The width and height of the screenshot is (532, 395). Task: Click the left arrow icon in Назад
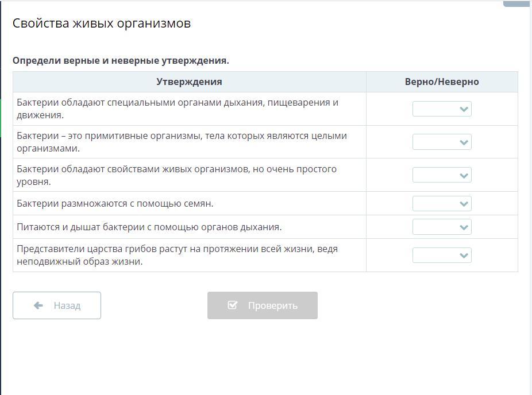click(38, 305)
